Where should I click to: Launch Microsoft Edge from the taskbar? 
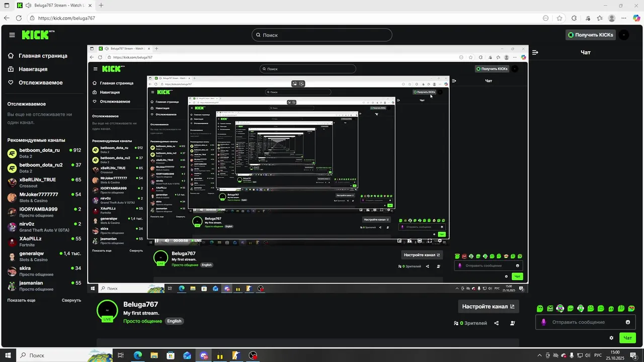pyautogui.click(x=137, y=355)
